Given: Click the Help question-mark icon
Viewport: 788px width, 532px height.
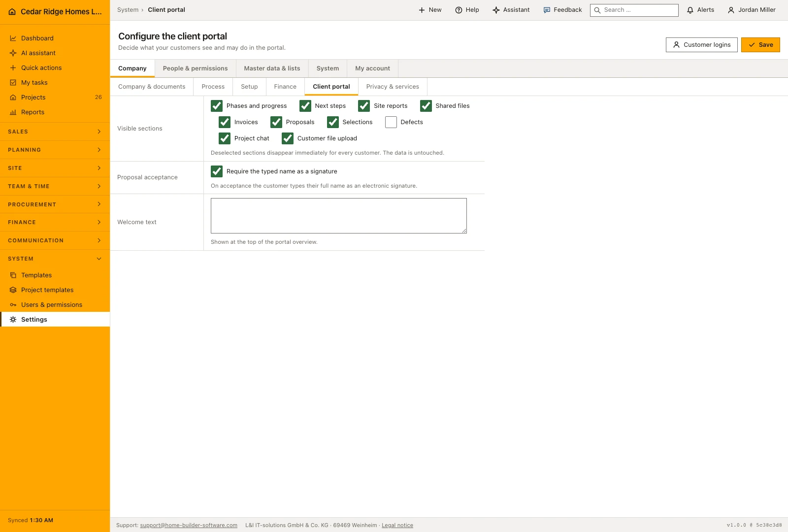Looking at the screenshot, I should (459, 10).
